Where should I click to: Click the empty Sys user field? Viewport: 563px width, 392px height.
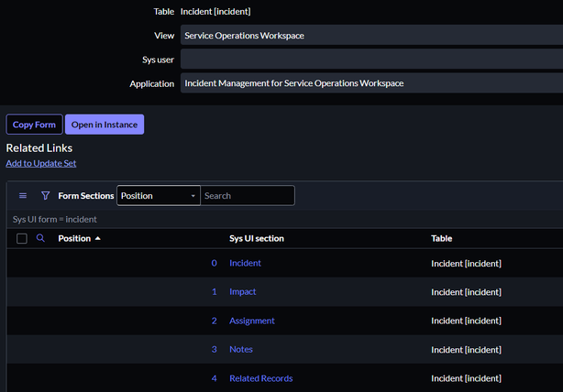point(371,60)
